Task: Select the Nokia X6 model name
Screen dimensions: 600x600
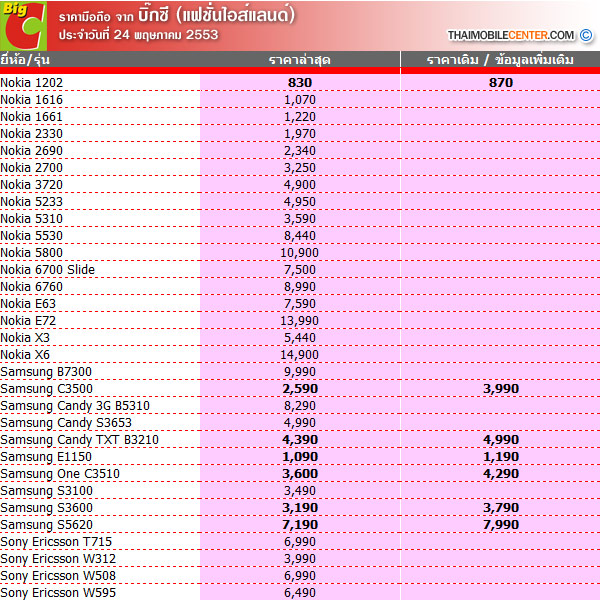Action: point(25,355)
